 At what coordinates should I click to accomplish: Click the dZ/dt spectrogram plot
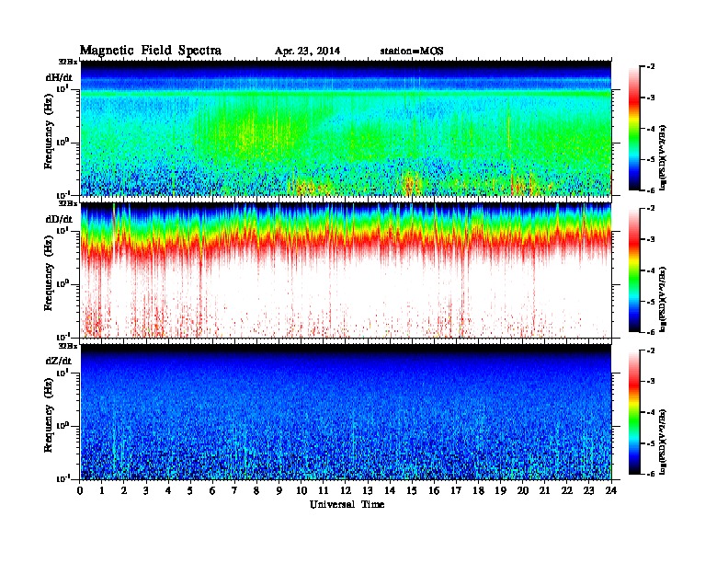coord(346,411)
